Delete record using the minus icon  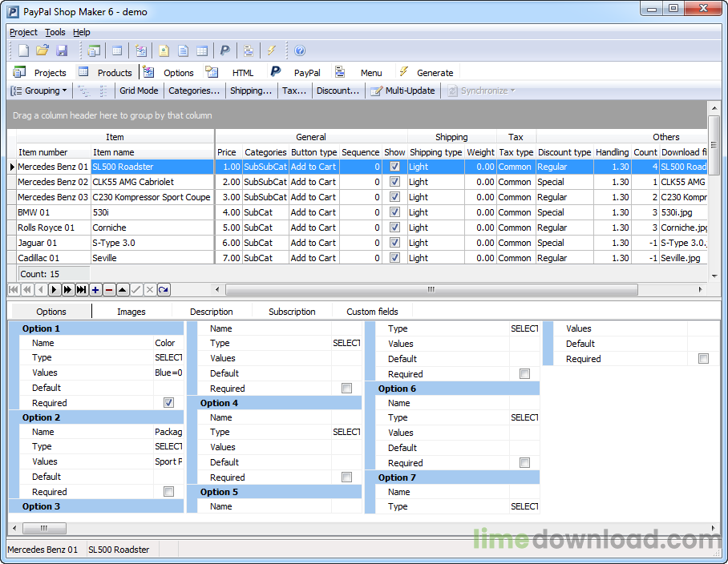tap(109, 289)
